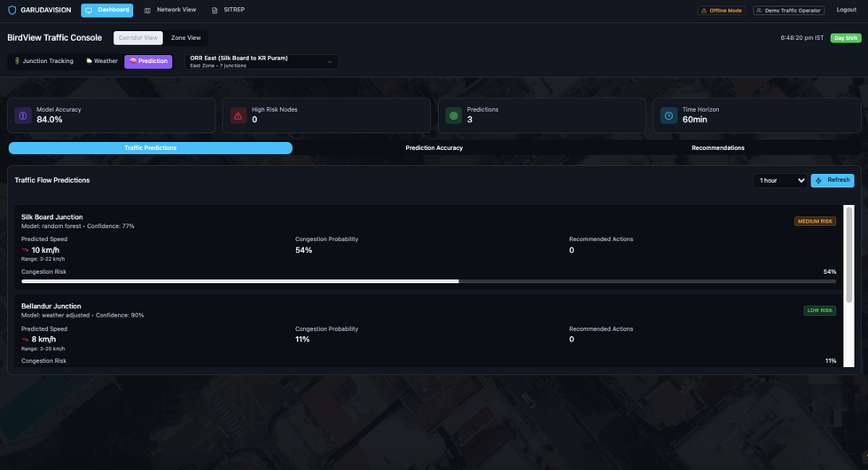The image size is (868, 470).
Task: Click the Model Accuracy purple icon
Action: pyautogui.click(x=23, y=115)
